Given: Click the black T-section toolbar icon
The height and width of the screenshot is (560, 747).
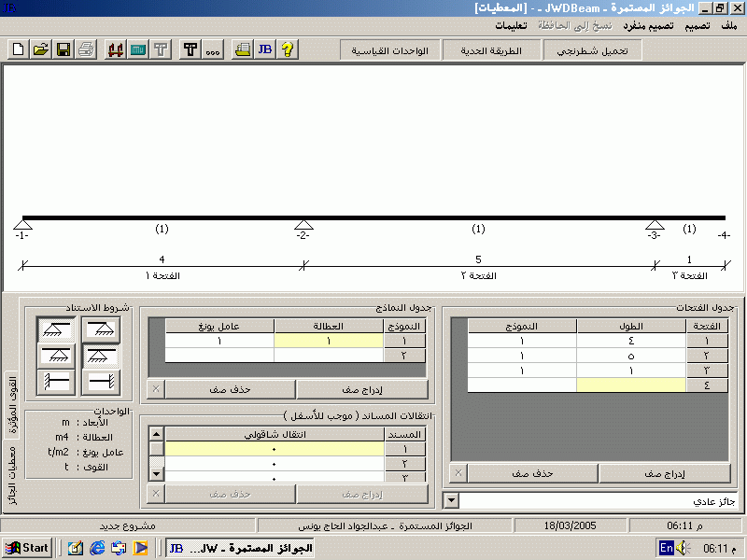Looking at the screenshot, I should click(x=190, y=49).
